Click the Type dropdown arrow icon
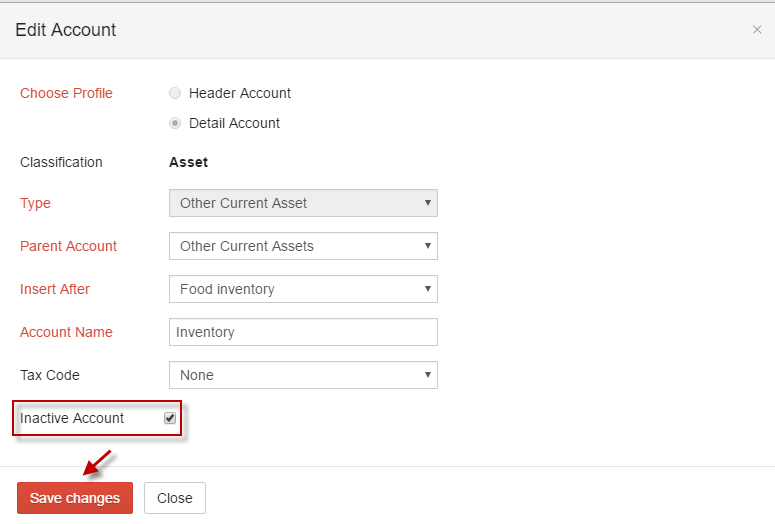Viewport: 775px width, 524px height. pyautogui.click(x=428, y=203)
